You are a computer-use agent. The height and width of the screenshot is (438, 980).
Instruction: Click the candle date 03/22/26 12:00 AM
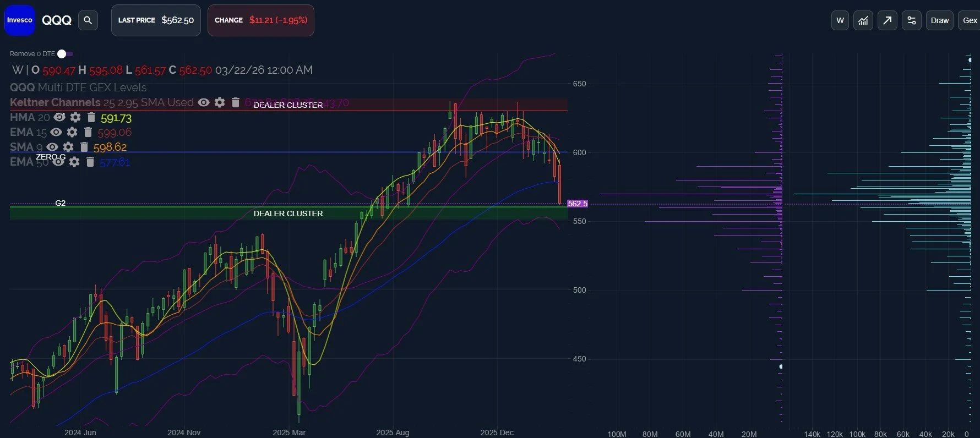[x=264, y=70]
